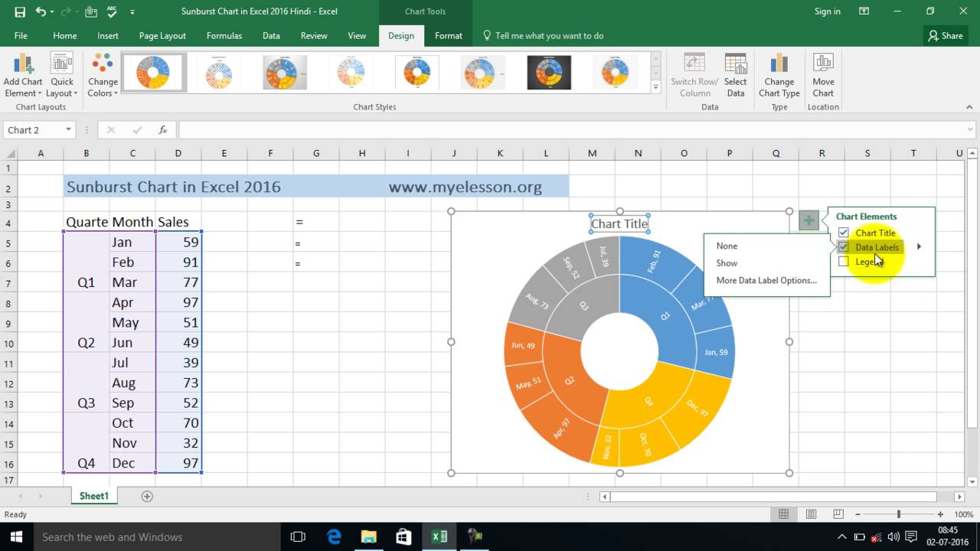Click Tell me what you want to do
Image resolution: width=980 pixels, height=551 pixels.
(x=549, y=36)
